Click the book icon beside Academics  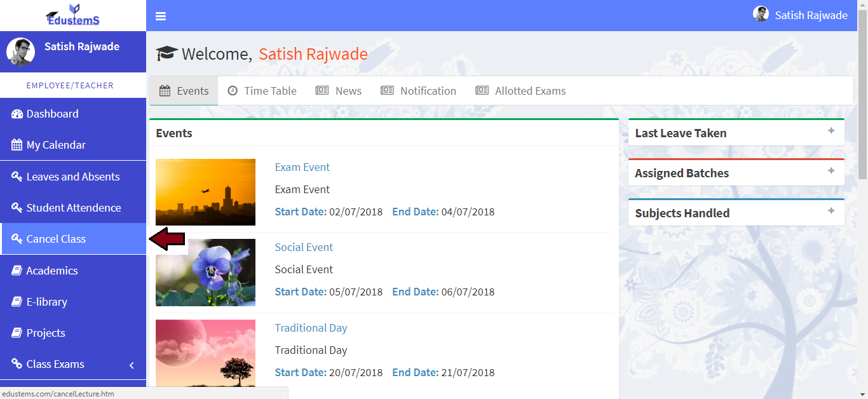17,271
